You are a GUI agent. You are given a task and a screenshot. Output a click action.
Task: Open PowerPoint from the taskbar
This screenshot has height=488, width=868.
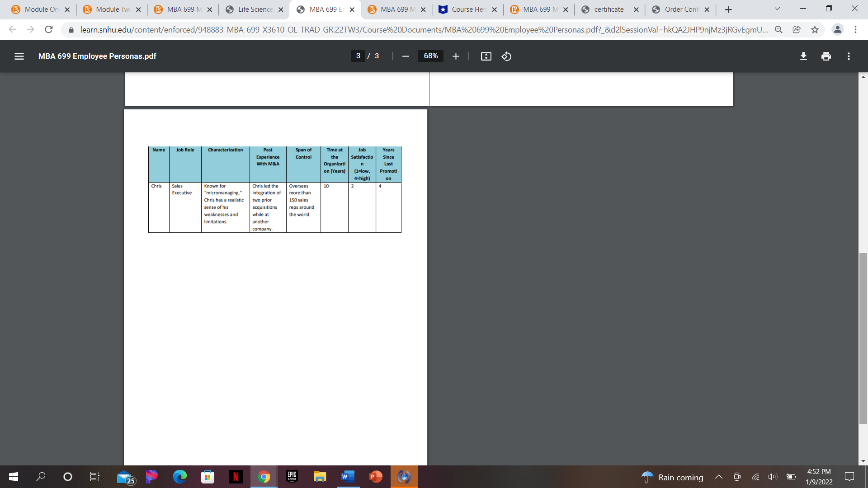point(376,477)
